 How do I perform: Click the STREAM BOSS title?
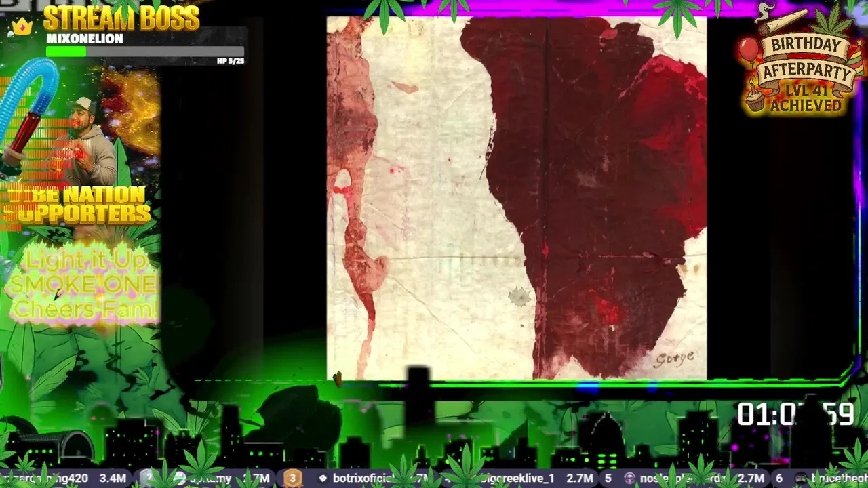(121, 18)
